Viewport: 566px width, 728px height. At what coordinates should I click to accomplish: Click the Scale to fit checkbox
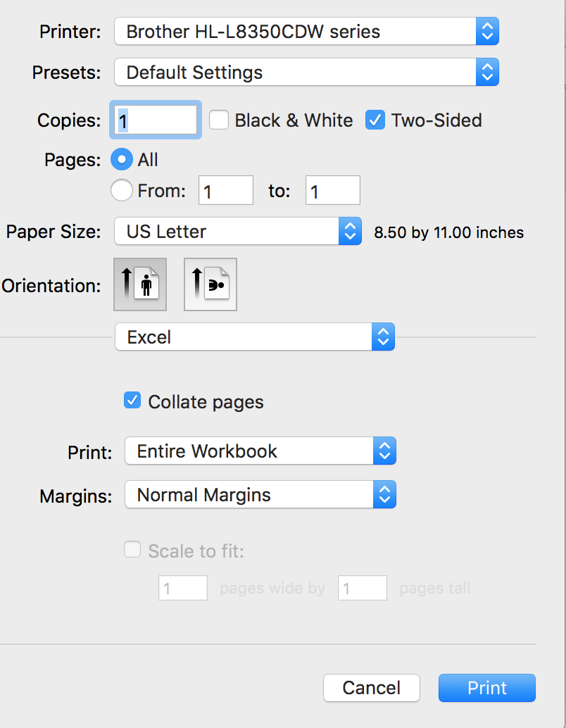(132, 550)
